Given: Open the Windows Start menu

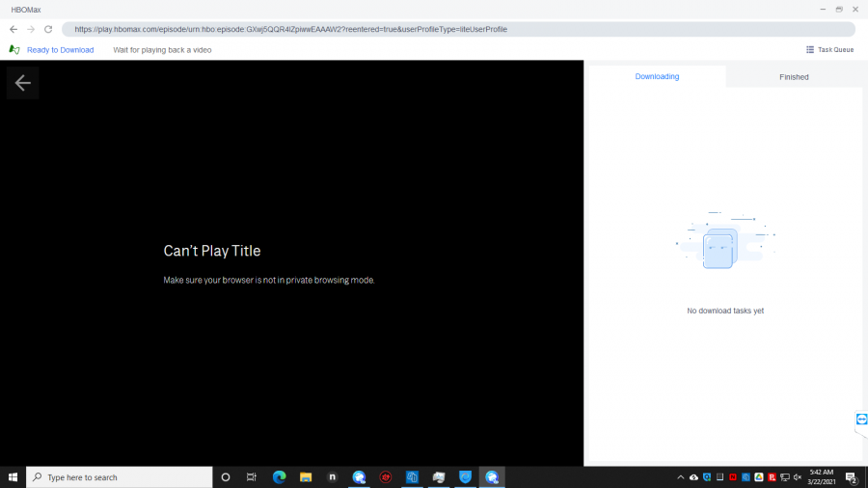Looking at the screenshot, I should click(x=14, y=477).
